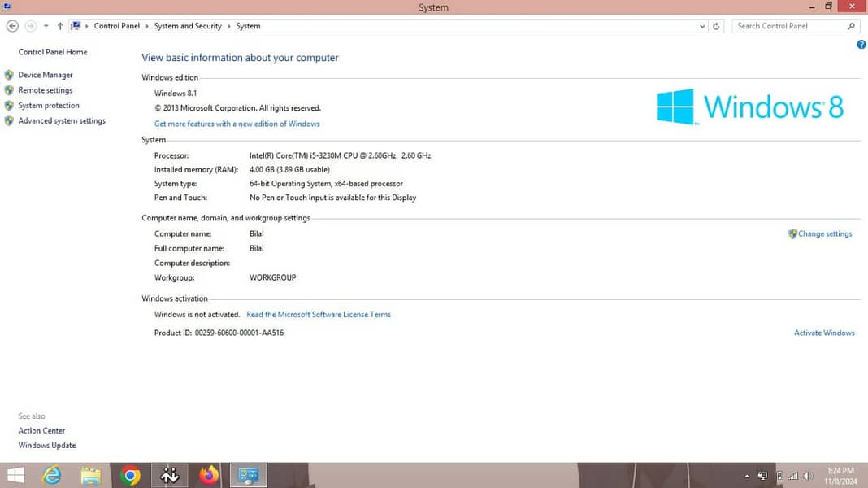Screen dimensions: 868x488
Task: Expand the address bar history dropdown
Action: pyautogui.click(x=702, y=26)
